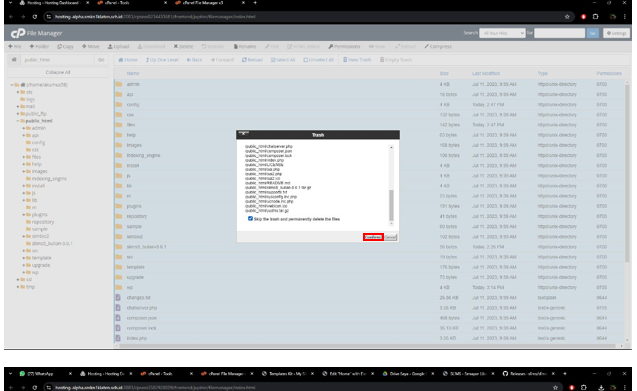
Task: Select the index.php file row
Action: [x=369, y=338]
